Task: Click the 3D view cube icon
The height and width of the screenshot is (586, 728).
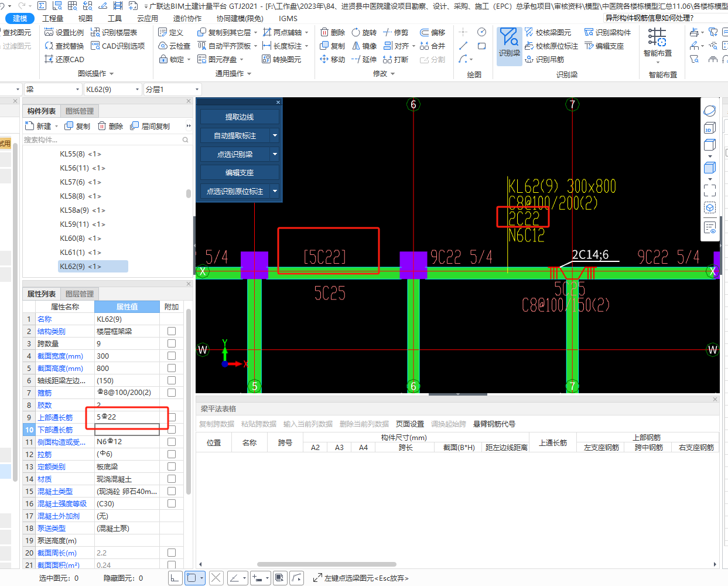Action: [710, 128]
